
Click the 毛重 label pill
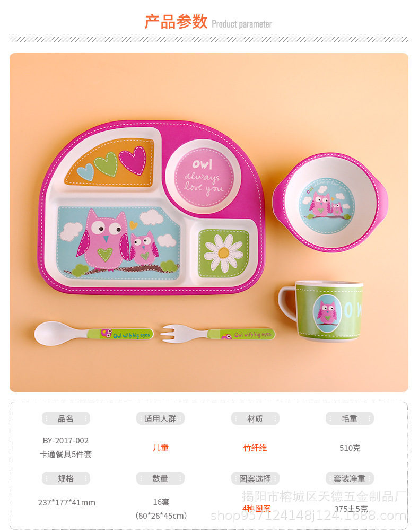pyautogui.click(x=350, y=418)
